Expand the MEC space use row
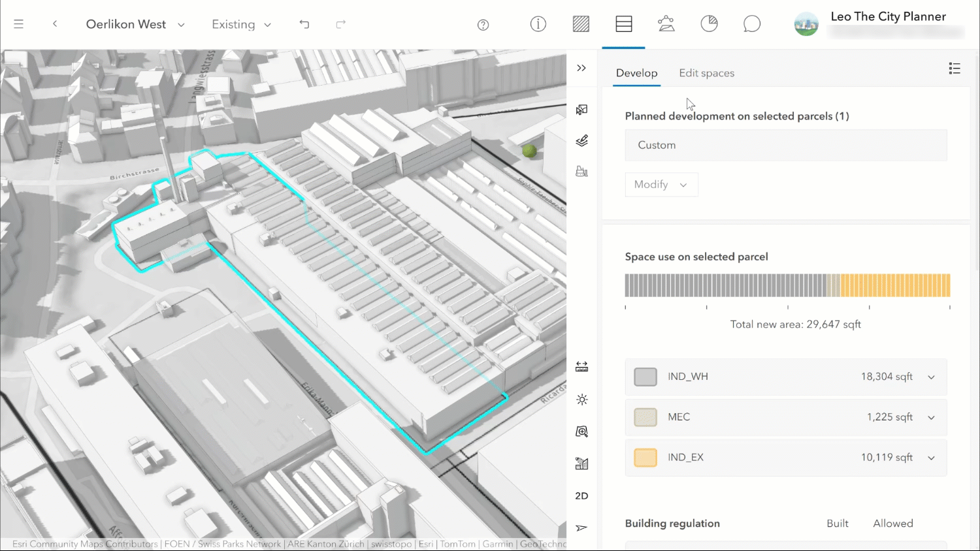The width and height of the screenshot is (980, 551). 931,417
